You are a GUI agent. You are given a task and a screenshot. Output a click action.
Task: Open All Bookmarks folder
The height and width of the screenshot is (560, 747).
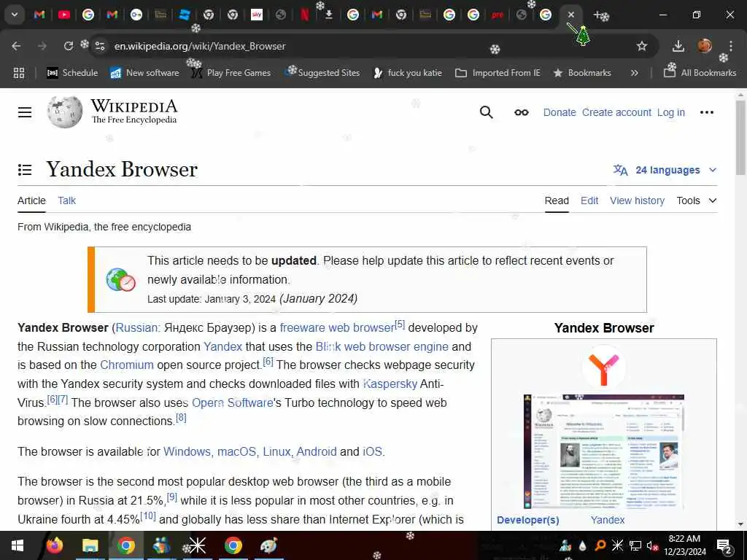700,73
